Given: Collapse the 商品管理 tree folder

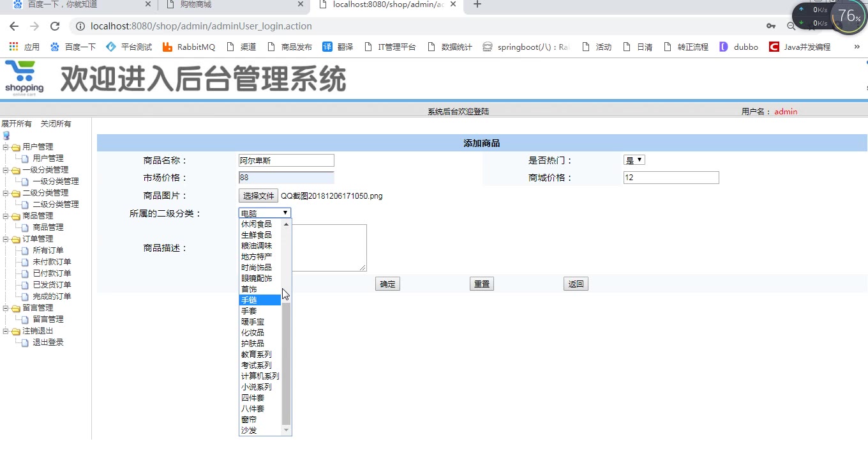Looking at the screenshot, I should click(6, 216).
